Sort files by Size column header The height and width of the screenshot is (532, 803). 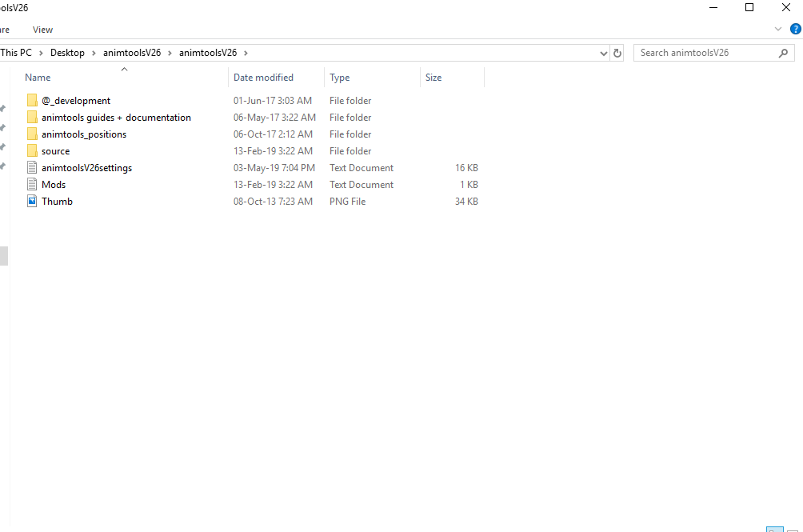[433, 78]
